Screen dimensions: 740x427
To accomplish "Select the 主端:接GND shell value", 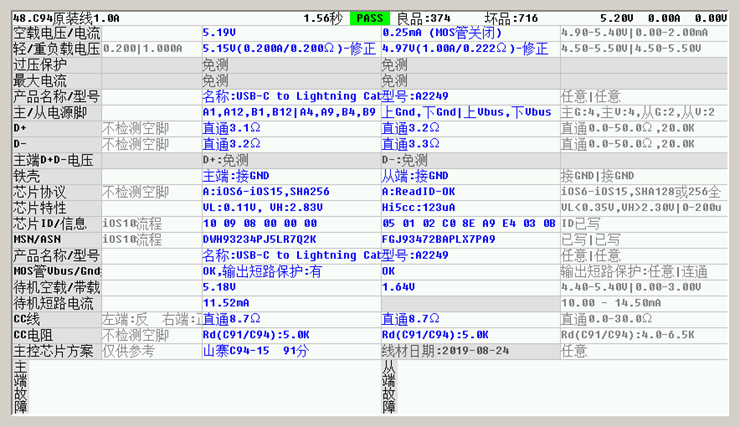I will [236, 177].
